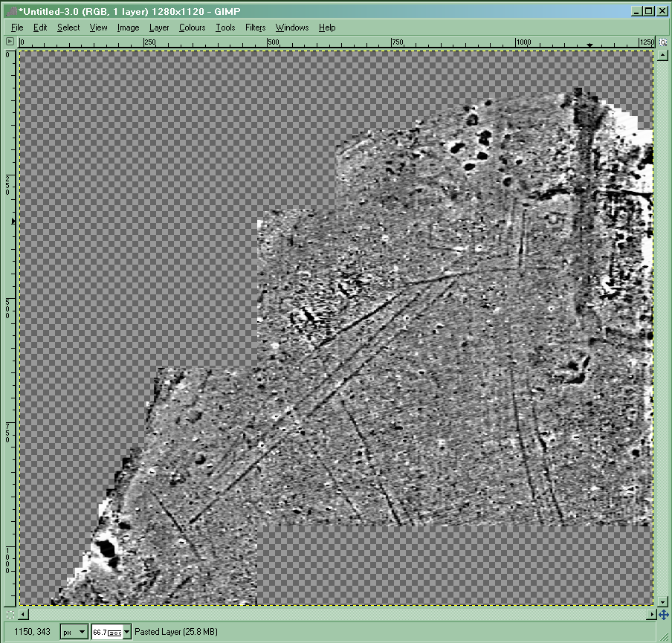
Task: Click the GIMP window title bar icon
Action: click(11, 12)
